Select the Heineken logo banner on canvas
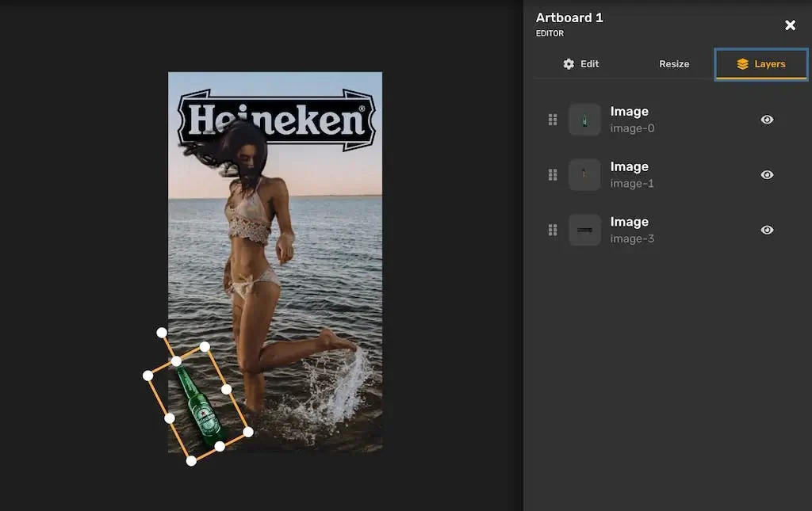This screenshot has width=812, height=511. pyautogui.click(x=277, y=120)
